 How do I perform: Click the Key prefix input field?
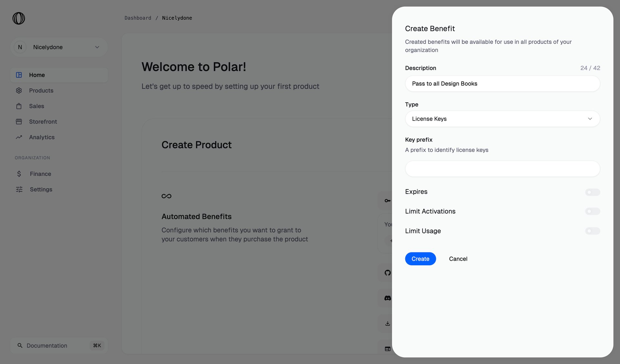pos(502,169)
